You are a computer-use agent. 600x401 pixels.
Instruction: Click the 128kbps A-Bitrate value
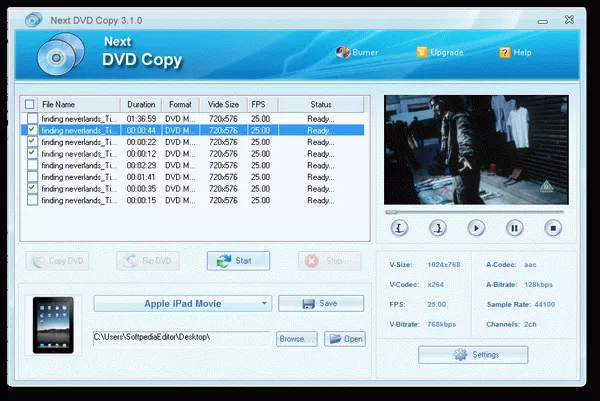(538, 284)
